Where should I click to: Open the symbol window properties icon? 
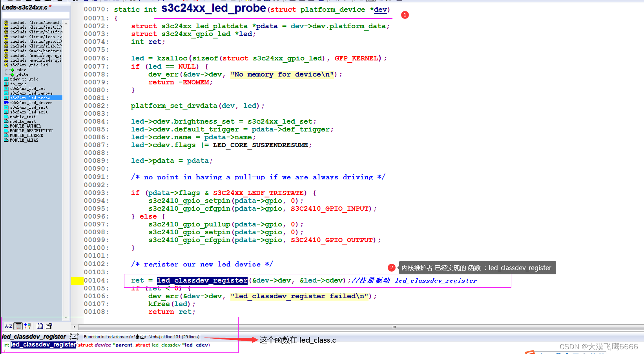(x=49, y=326)
